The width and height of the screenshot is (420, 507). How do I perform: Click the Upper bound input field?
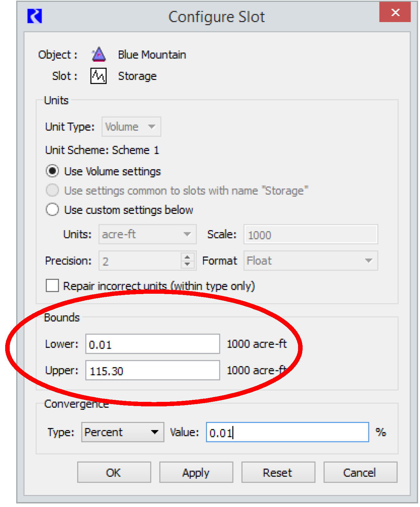click(x=152, y=370)
